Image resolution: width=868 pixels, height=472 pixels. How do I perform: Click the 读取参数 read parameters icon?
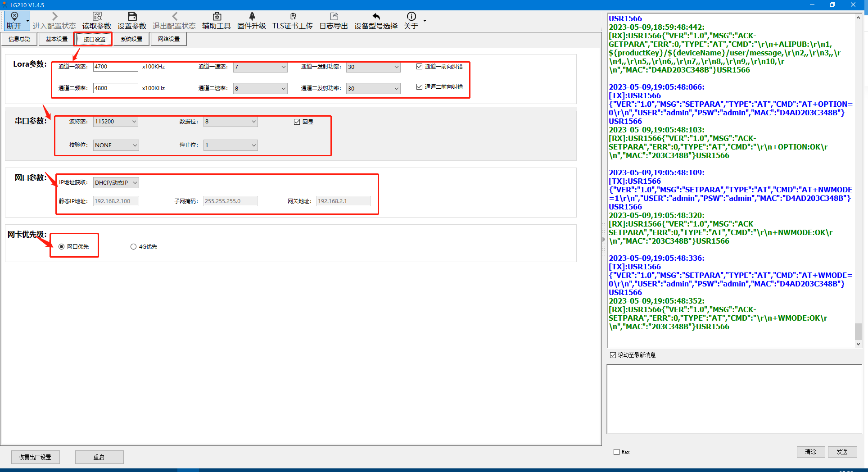click(97, 17)
